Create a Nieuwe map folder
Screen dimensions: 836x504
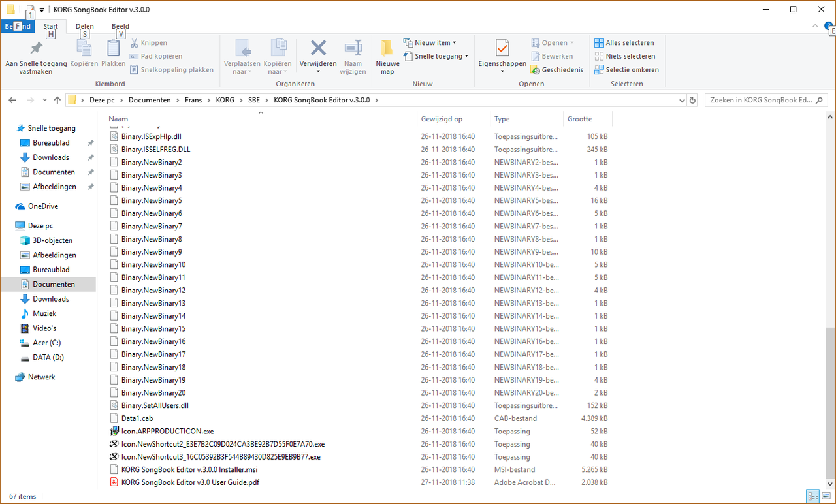tap(387, 57)
